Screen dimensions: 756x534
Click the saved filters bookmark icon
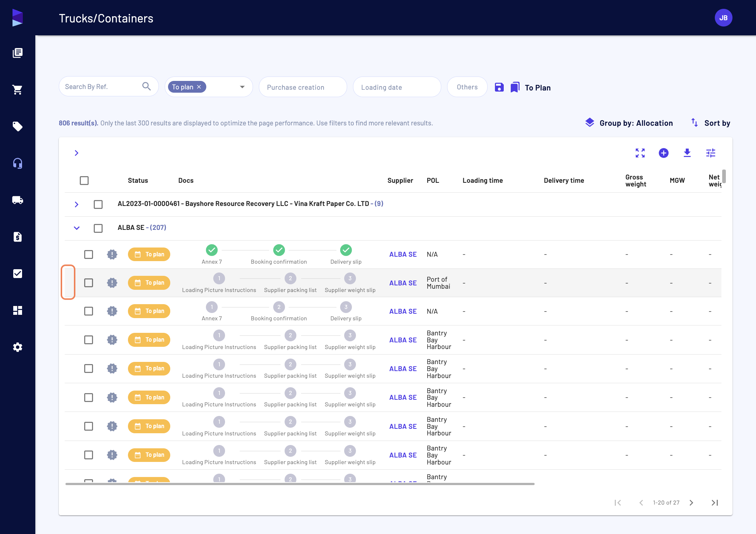pyautogui.click(x=515, y=87)
